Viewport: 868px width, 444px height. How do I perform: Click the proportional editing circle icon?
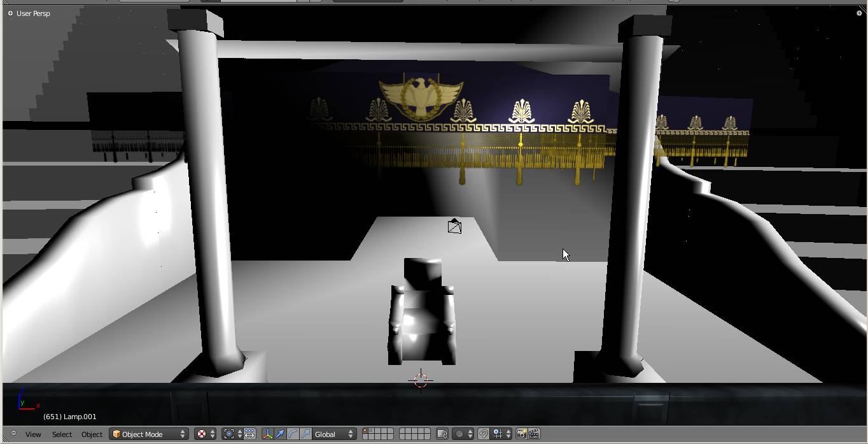point(461,434)
